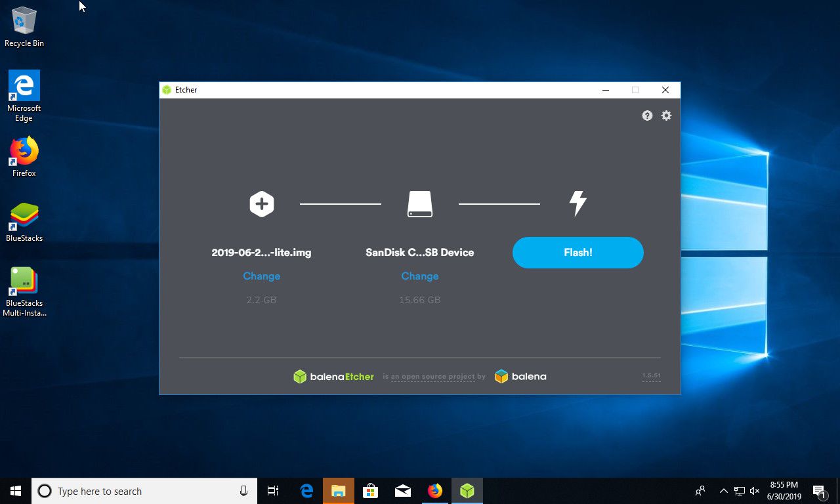Start flashing with the Flash! button
This screenshot has height=504, width=840.
pyautogui.click(x=578, y=253)
